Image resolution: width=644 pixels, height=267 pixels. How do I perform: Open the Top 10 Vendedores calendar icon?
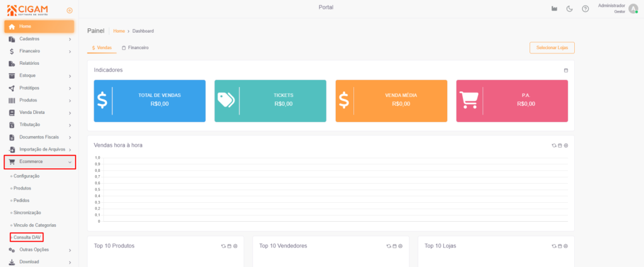pyautogui.click(x=394, y=246)
